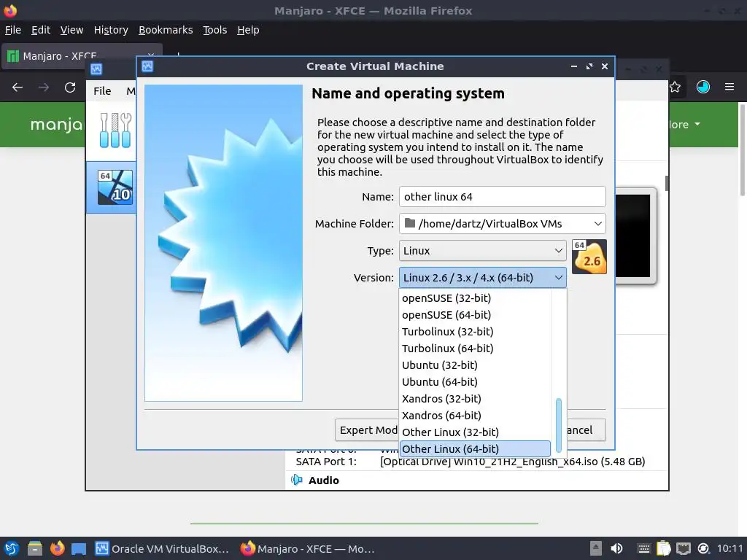Click the keyboard icon in system tray
The height and width of the screenshot is (560, 747).
point(643,548)
